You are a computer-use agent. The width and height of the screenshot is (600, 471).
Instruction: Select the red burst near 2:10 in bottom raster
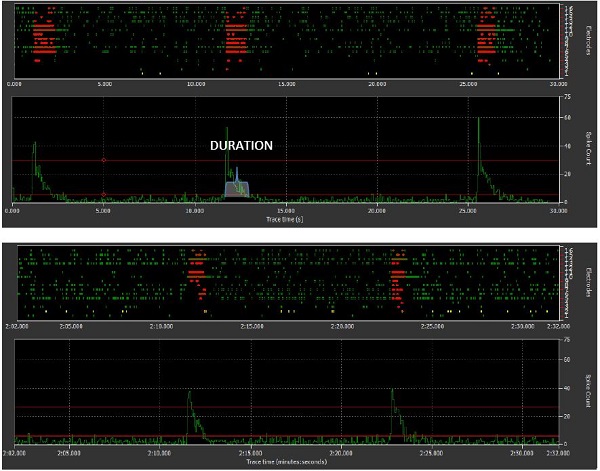[x=196, y=272]
